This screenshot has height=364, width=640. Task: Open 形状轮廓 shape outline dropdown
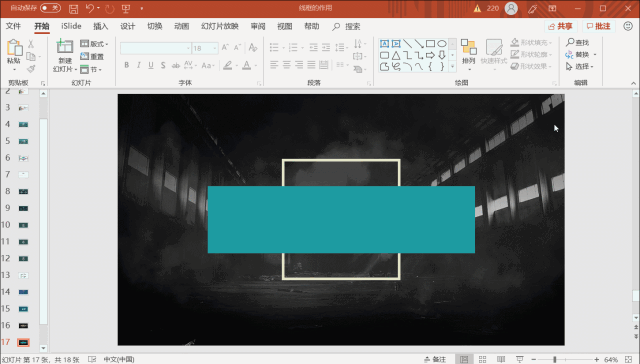click(531, 54)
